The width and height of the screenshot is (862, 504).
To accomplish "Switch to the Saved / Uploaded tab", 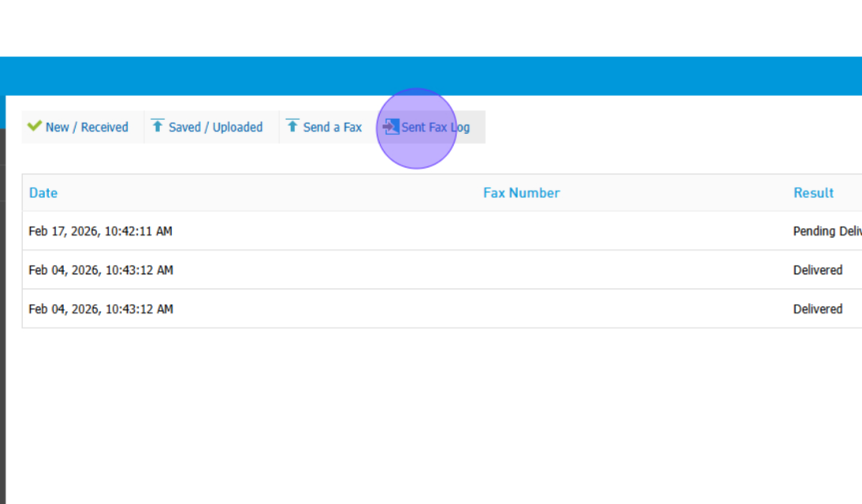I will tap(215, 128).
